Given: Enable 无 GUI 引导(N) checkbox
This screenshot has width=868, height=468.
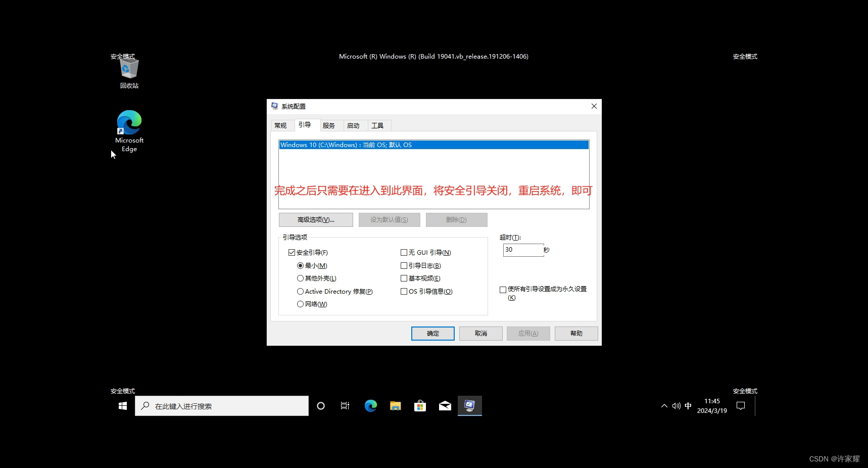Looking at the screenshot, I should 404,253.
